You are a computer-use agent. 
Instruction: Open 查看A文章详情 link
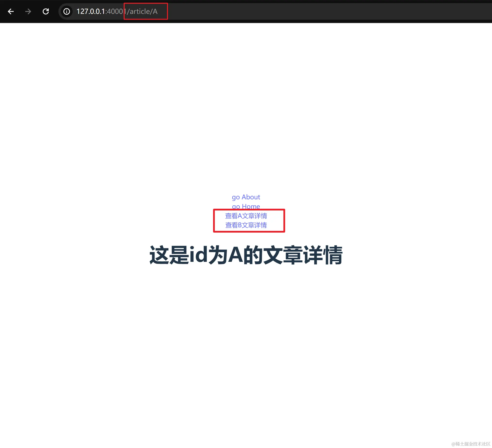(x=246, y=216)
